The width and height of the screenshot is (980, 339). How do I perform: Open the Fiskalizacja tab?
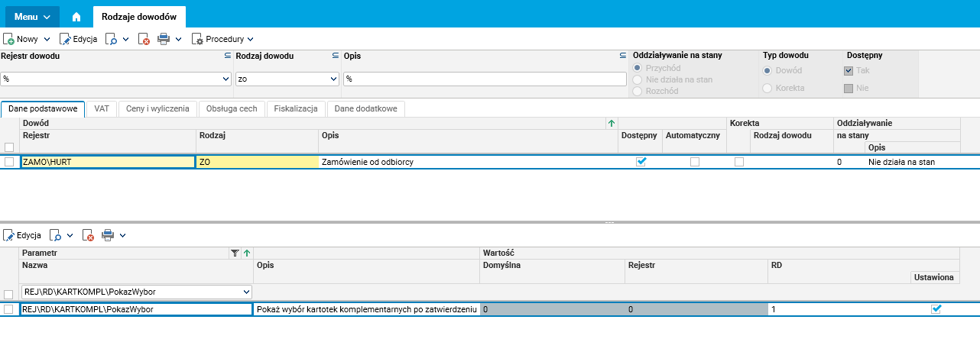[x=296, y=109]
